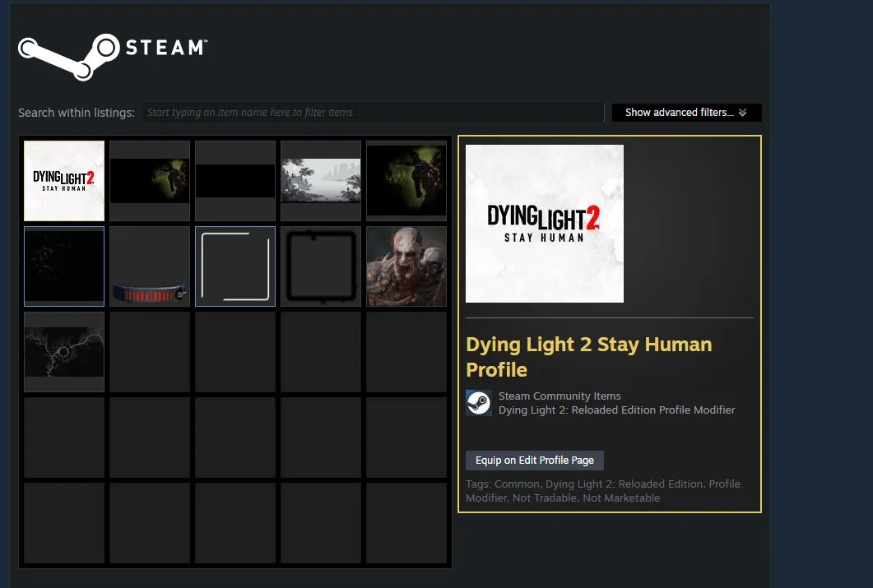This screenshot has height=588, width=873.
Task: Expand the Show advanced filters option
Action: coord(686,113)
